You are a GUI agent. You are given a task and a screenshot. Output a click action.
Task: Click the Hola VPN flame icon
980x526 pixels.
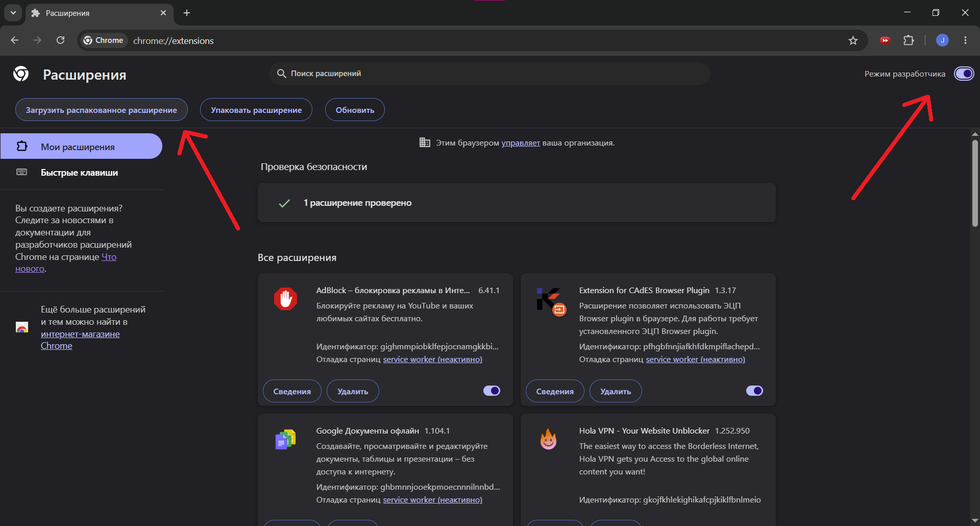[x=549, y=439]
